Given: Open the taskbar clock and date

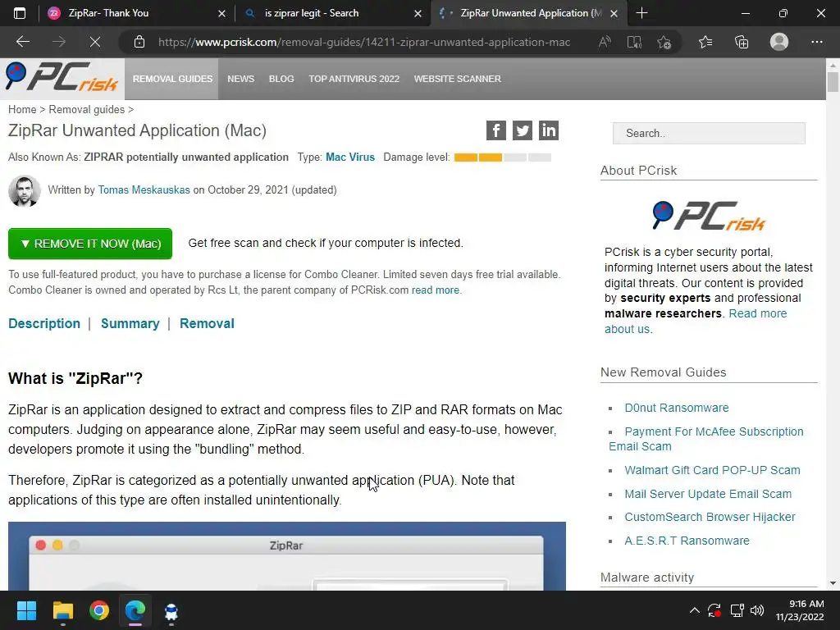Looking at the screenshot, I should click(x=800, y=610).
